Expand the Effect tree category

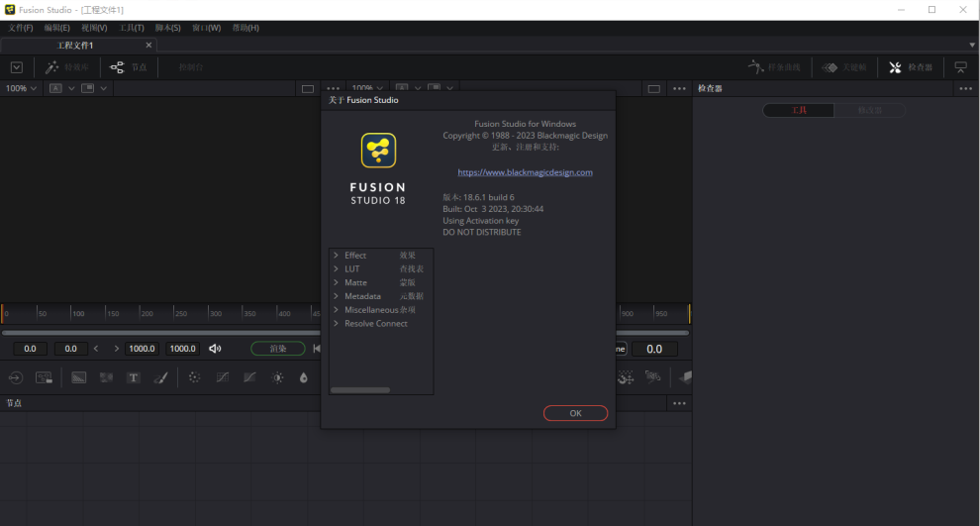pyautogui.click(x=336, y=256)
